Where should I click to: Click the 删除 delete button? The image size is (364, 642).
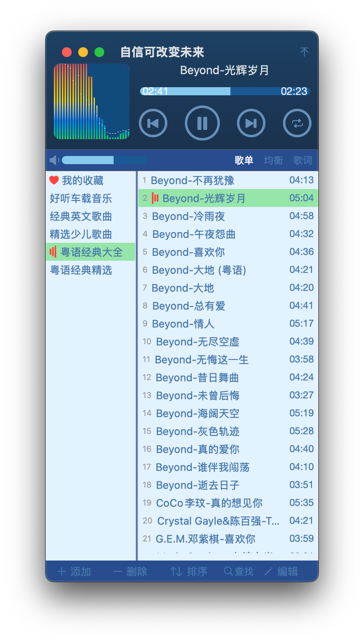[x=130, y=572]
